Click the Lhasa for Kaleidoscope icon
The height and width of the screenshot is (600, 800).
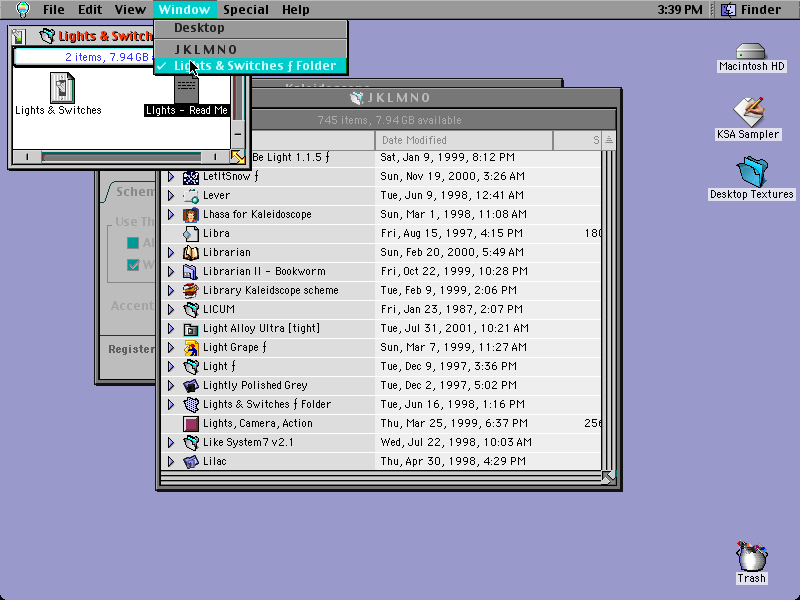point(191,215)
